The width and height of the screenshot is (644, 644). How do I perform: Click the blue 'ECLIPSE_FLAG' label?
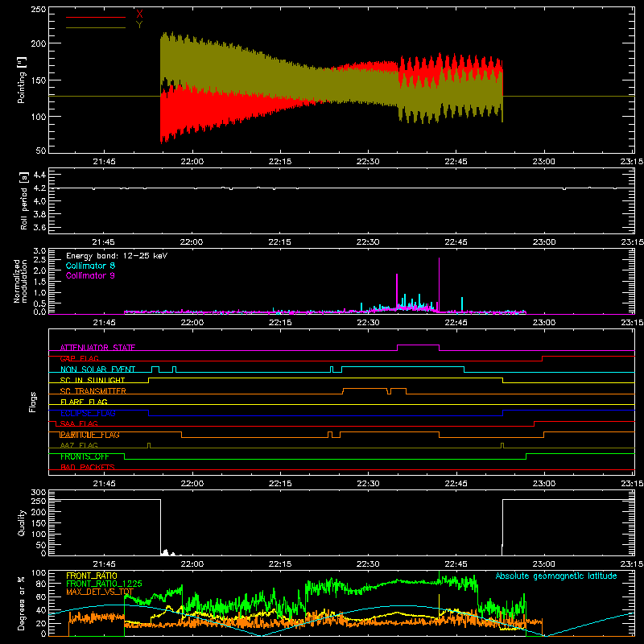click(x=88, y=413)
